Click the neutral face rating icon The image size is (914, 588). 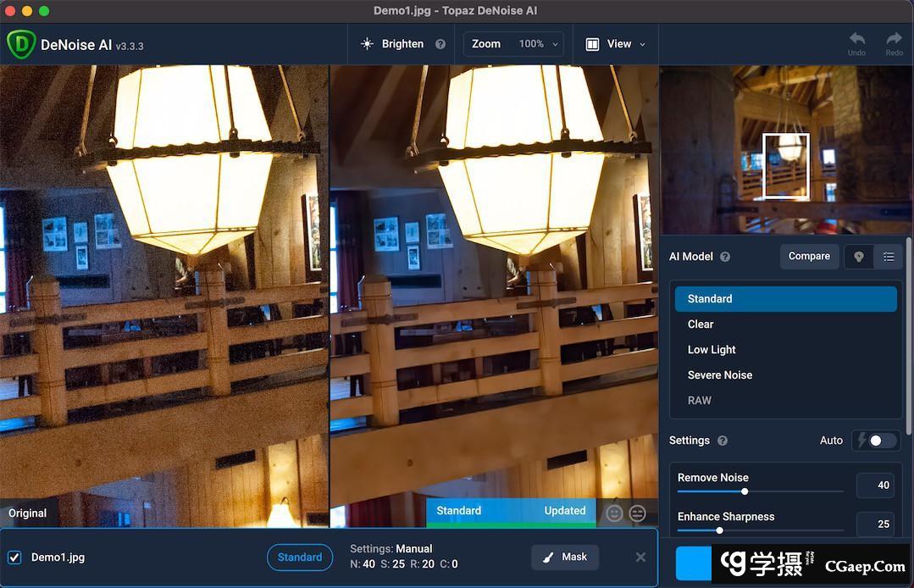pos(637,513)
